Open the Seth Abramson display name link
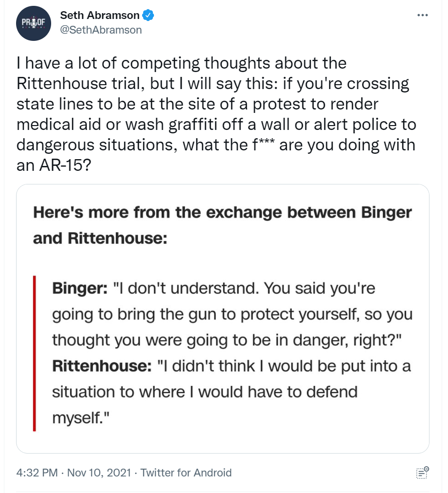This screenshot has height=493, width=448. tap(99, 15)
